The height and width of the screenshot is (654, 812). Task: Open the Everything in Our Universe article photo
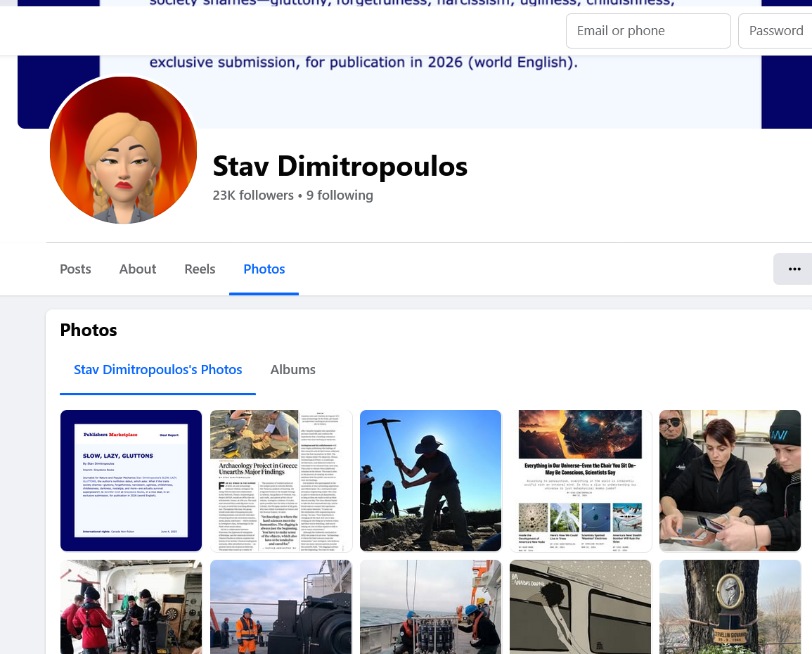[581, 480]
